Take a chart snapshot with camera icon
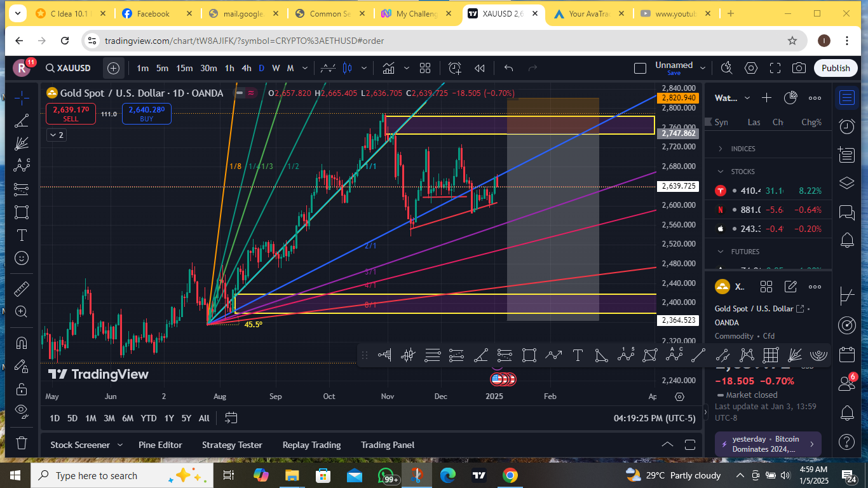This screenshot has height=488, width=868. 799,68
